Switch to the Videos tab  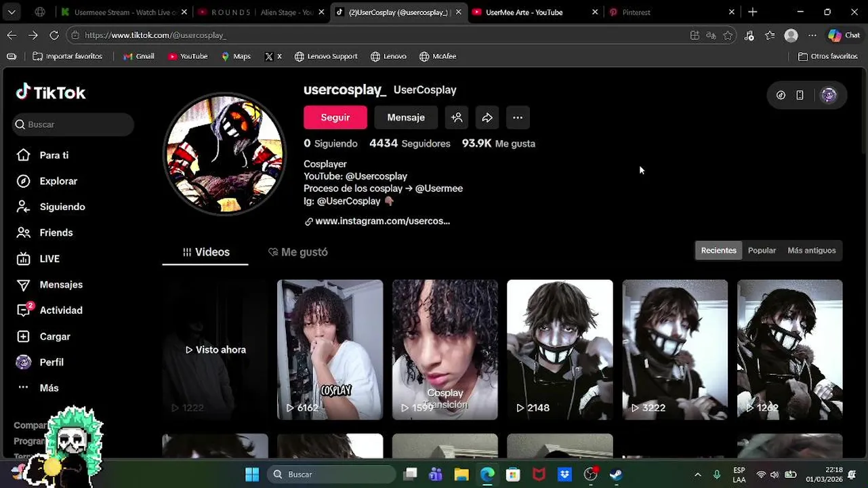click(x=205, y=252)
